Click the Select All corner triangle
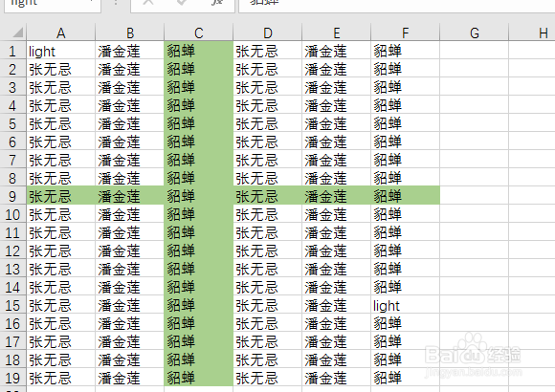 point(17,33)
